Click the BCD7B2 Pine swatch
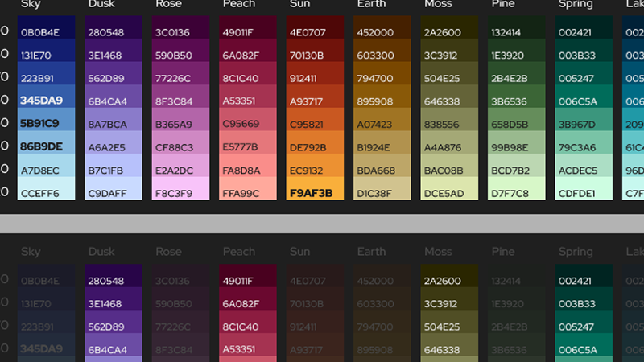The height and width of the screenshot is (362, 644). tap(517, 166)
